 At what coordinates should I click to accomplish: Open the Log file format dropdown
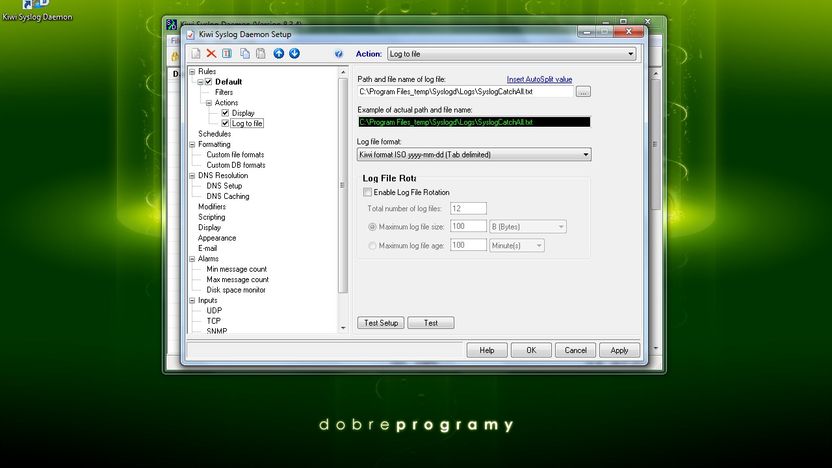point(474,154)
